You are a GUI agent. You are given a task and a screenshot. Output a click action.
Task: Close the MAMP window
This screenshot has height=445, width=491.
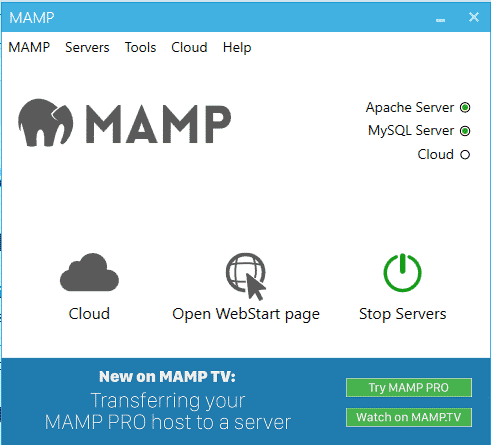[x=474, y=17]
